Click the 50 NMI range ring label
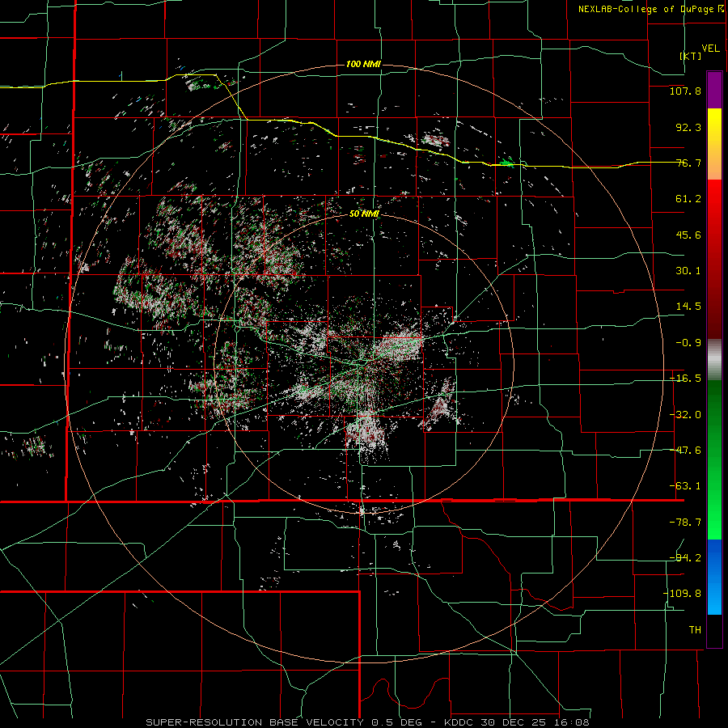This screenshot has width=728, height=728. (365, 214)
